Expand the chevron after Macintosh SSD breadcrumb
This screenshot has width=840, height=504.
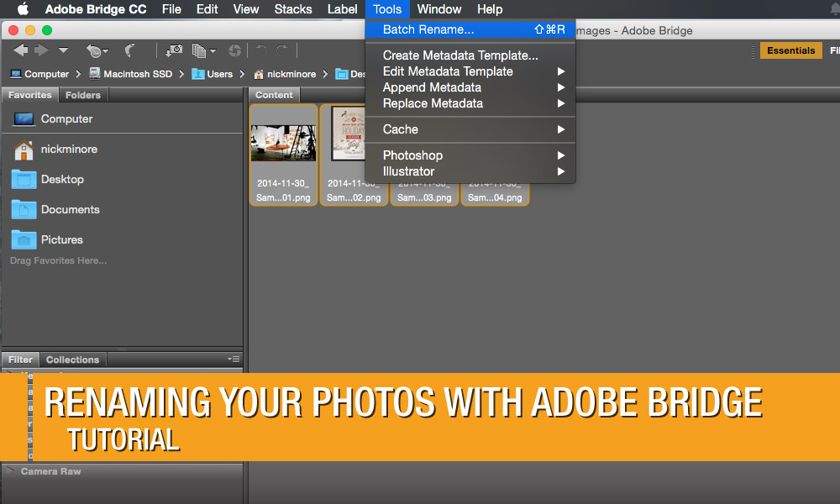[181, 74]
